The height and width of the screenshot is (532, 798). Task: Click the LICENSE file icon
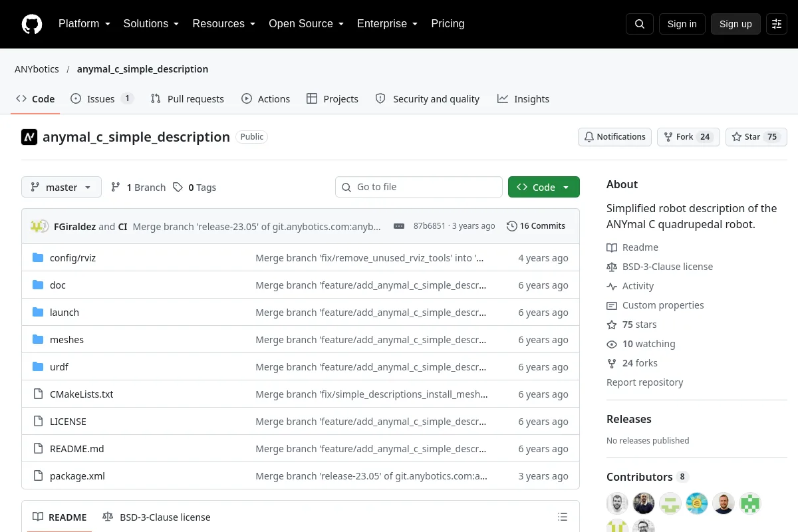(x=38, y=422)
